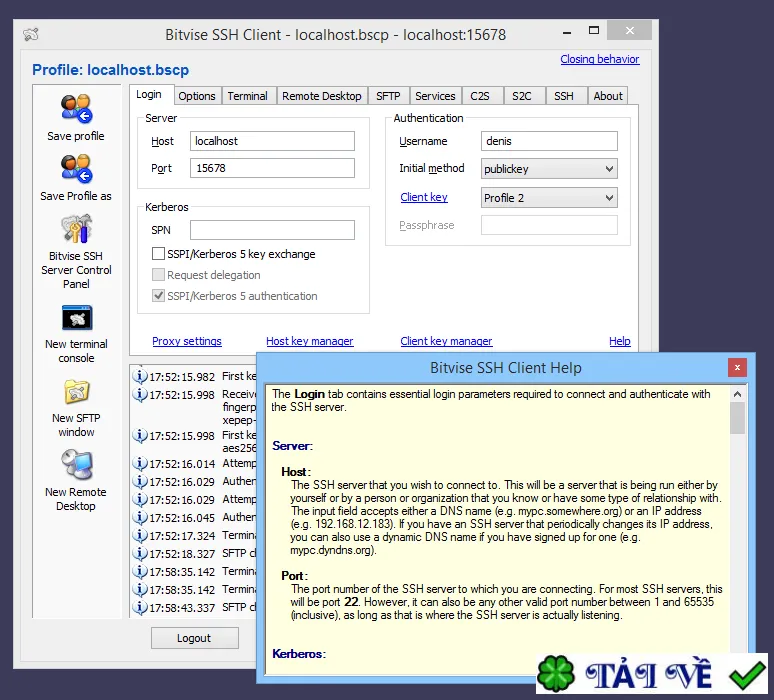Click the help window scroll up arrow
The height and width of the screenshot is (700, 774).
pos(737,394)
